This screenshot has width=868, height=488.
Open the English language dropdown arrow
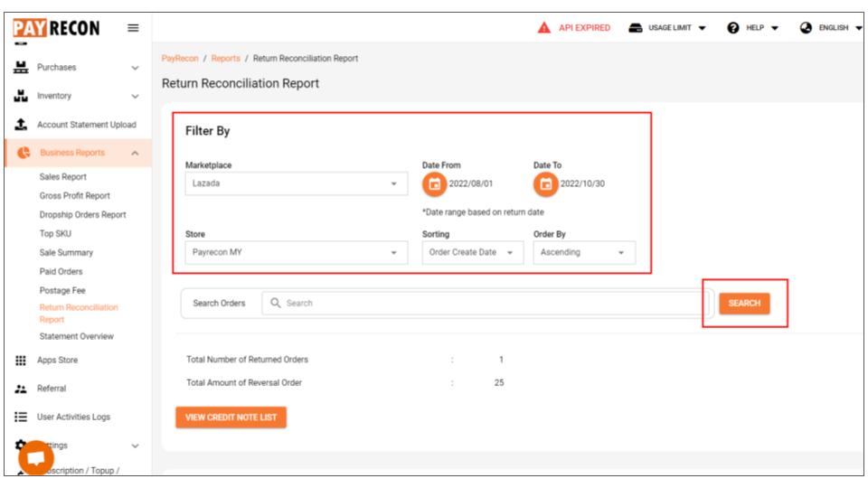pyautogui.click(x=859, y=28)
